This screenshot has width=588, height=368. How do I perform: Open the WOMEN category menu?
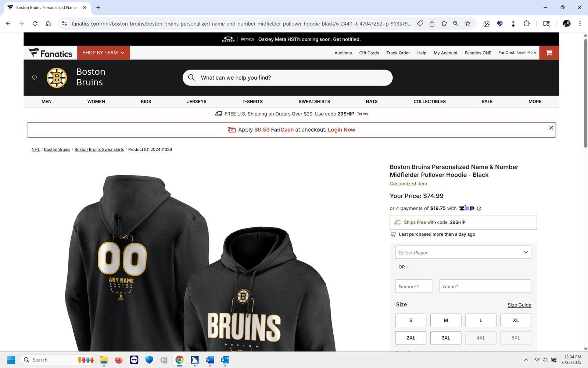pyautogui.click(x=96, y=102)
